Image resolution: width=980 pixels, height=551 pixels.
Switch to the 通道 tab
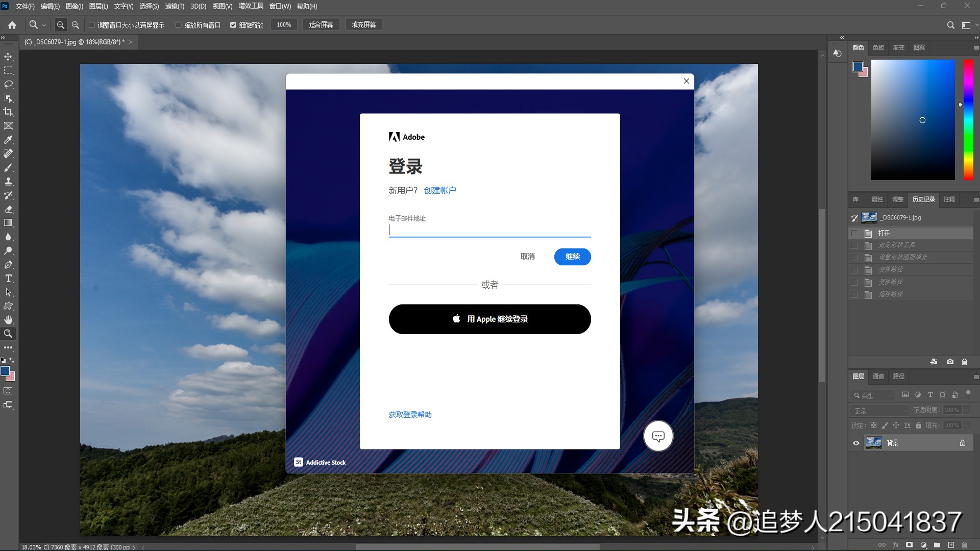click(x=878, y=377)
